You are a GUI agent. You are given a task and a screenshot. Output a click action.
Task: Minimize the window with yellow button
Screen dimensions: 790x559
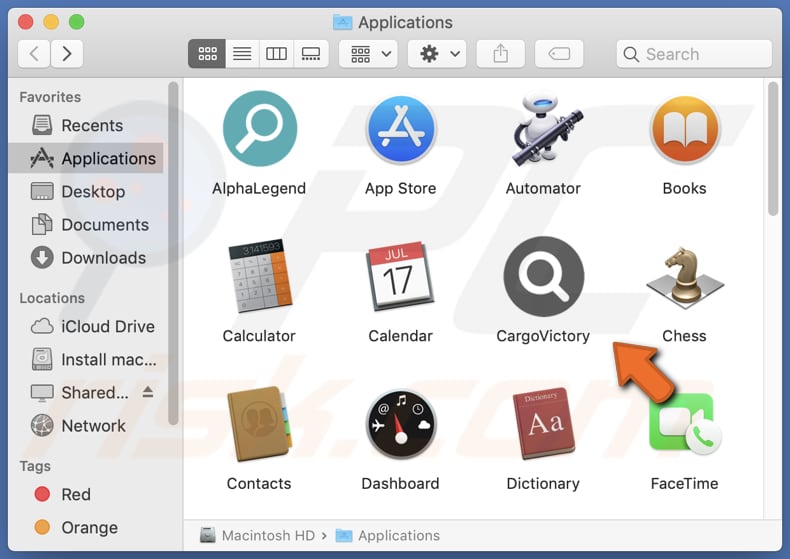coord(51,22)
